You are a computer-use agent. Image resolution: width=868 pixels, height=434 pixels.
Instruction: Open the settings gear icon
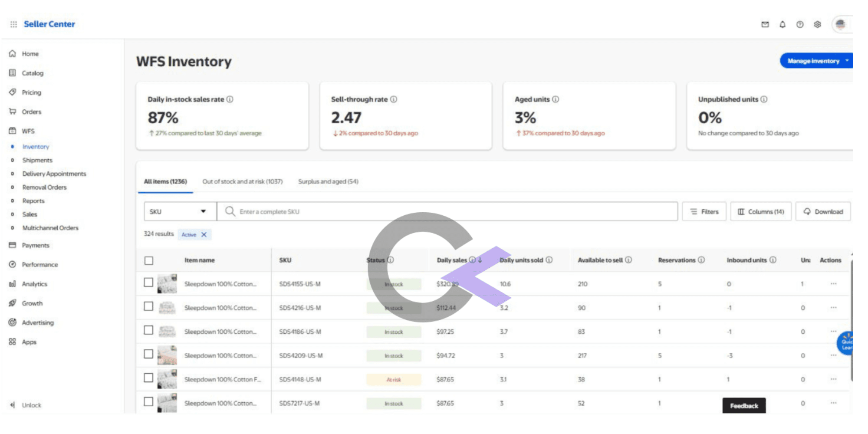(x=817, y=24)
